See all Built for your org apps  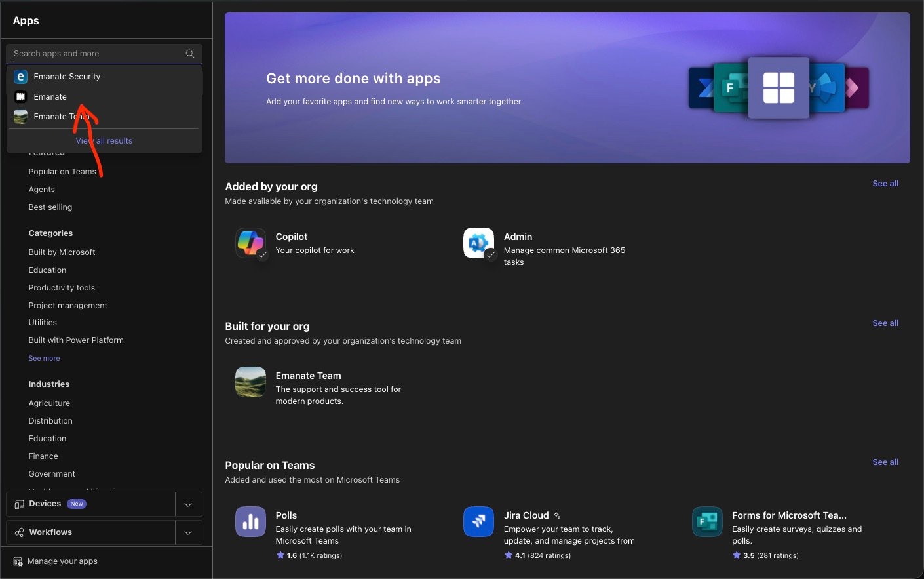point(885,323)
